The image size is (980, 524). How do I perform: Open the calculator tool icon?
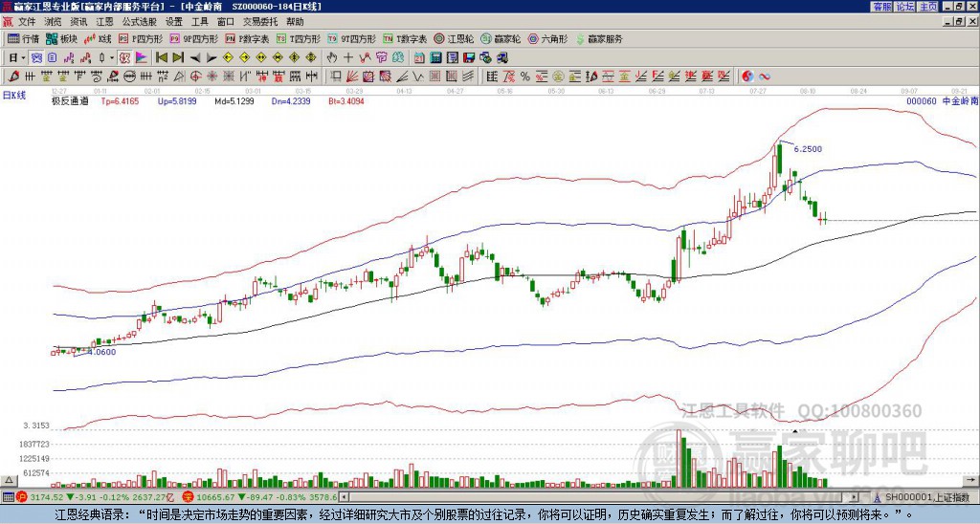pos(435,57)
